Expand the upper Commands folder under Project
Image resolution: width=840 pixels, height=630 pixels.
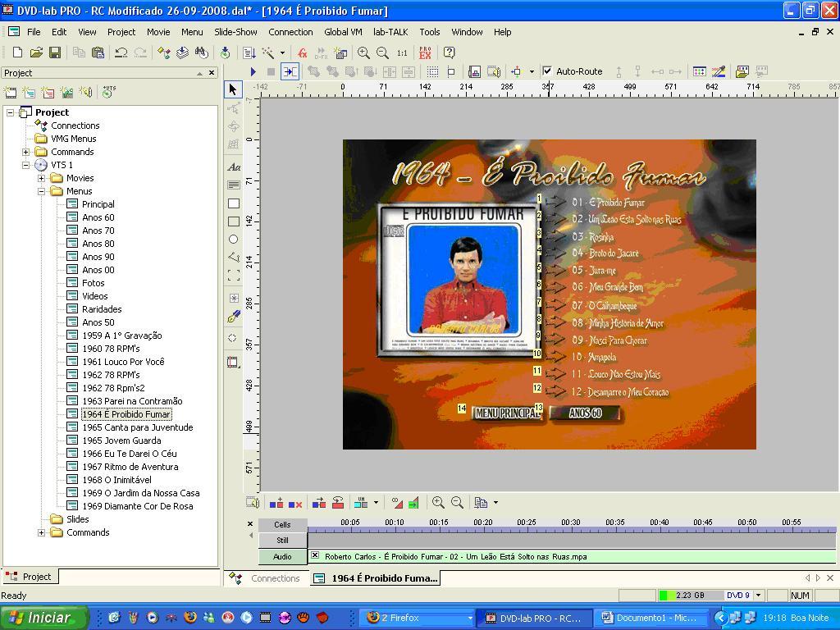[x=25, y=152]
